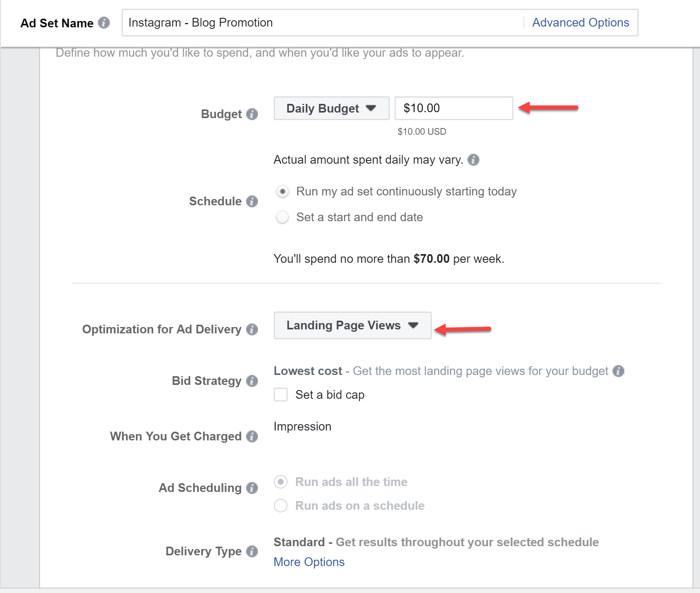The height and width of the screenshot is (593, 700).
Task: Click the Budget info icon
Action: point(252,114)
